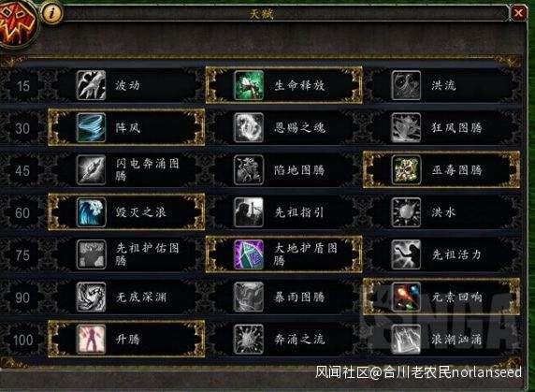Open the info button beside the portrait
The image size is (535, 392).
[51, 13]
